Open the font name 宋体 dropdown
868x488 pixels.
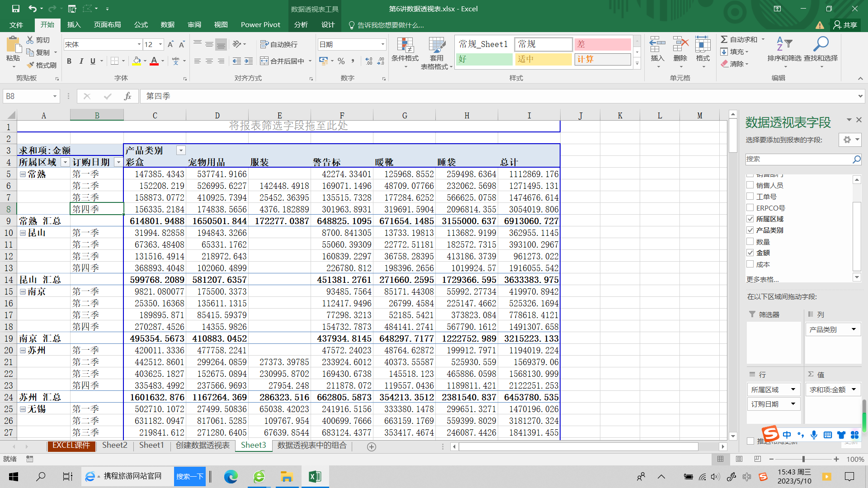tap(139, 44)
